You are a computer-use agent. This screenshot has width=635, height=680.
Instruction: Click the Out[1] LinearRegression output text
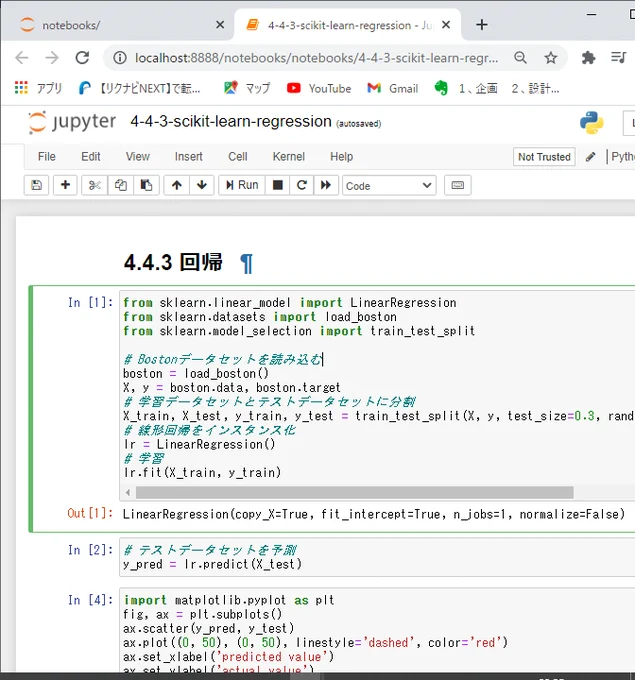pos(373,514)
